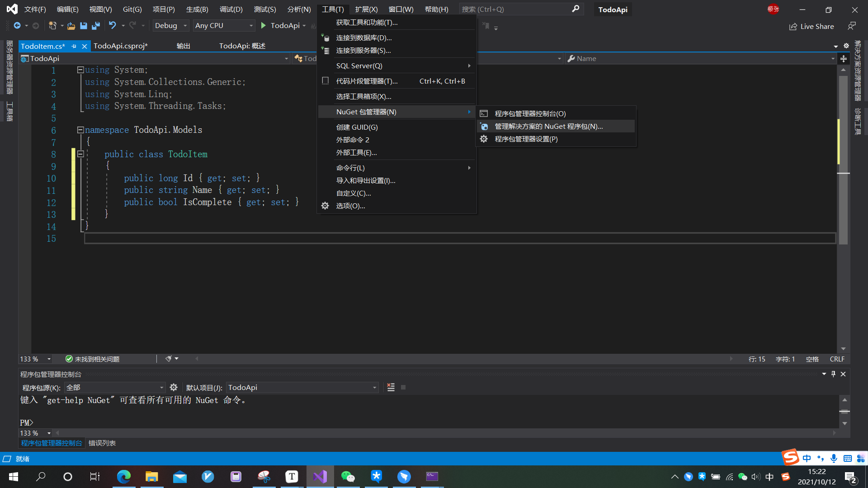Open 程序包管理器控制台(O) from the submenu

pos(530,113)
